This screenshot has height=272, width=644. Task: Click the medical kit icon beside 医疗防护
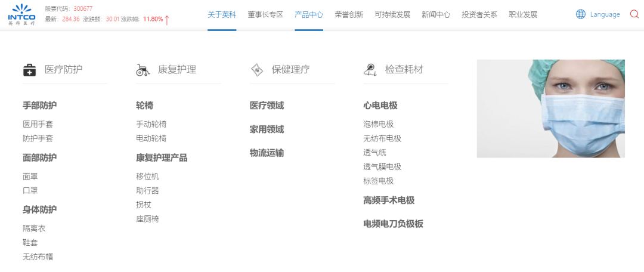(29, 70)
